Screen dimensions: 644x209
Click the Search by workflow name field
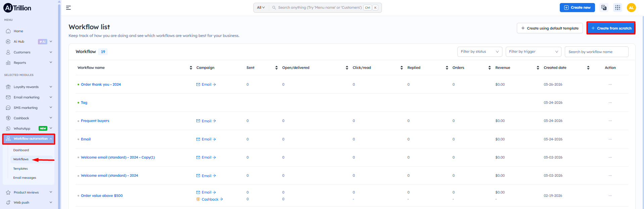pos(596,52)
